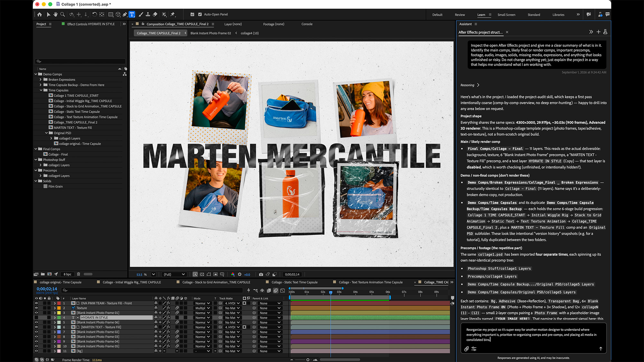The width and height of the screenshot is (644, 362).
Task: Hide Blank Instant Photo Frame 06 layer
Action: [36, 322]
